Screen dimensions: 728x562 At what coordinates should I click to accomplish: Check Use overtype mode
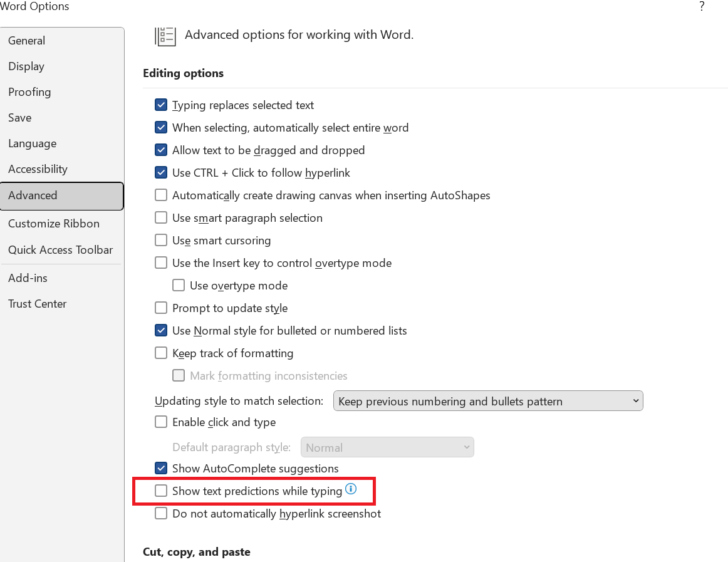(179, 286)
